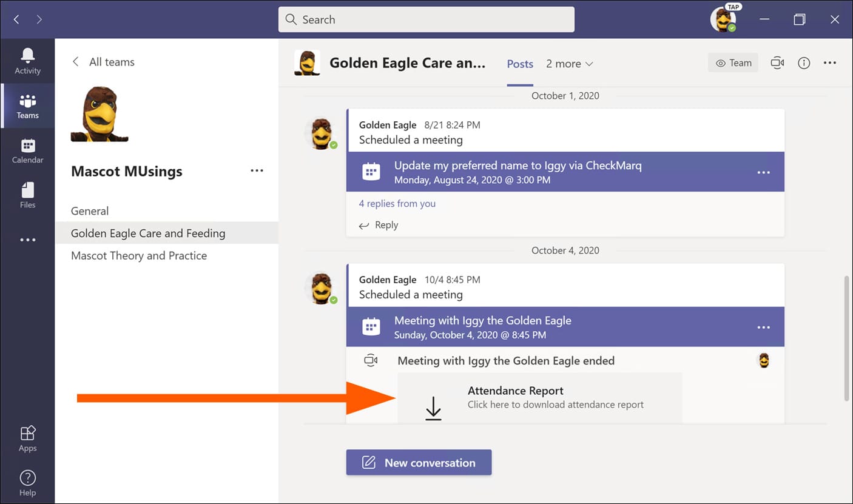This screenshot has width=853, height=504.
Task: Open your profile avatar showing TAP status
Action: (x=724, y=19)
